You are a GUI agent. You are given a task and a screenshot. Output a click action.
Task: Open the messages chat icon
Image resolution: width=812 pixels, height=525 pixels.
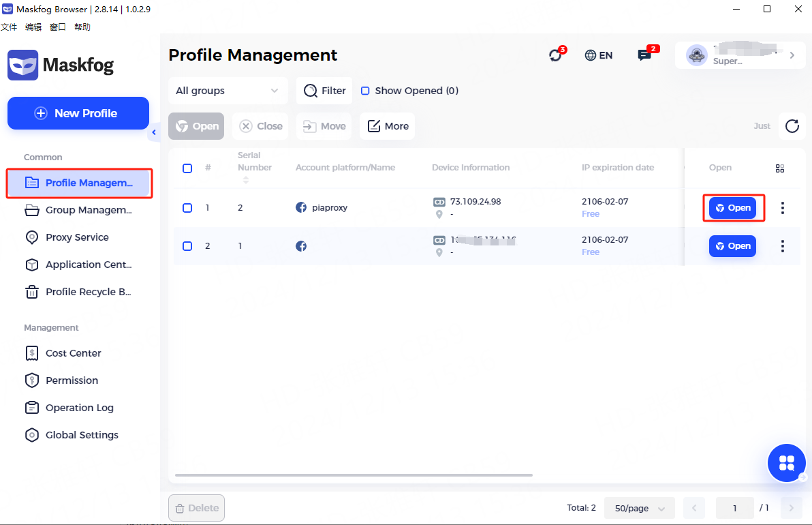coord(644,55)
